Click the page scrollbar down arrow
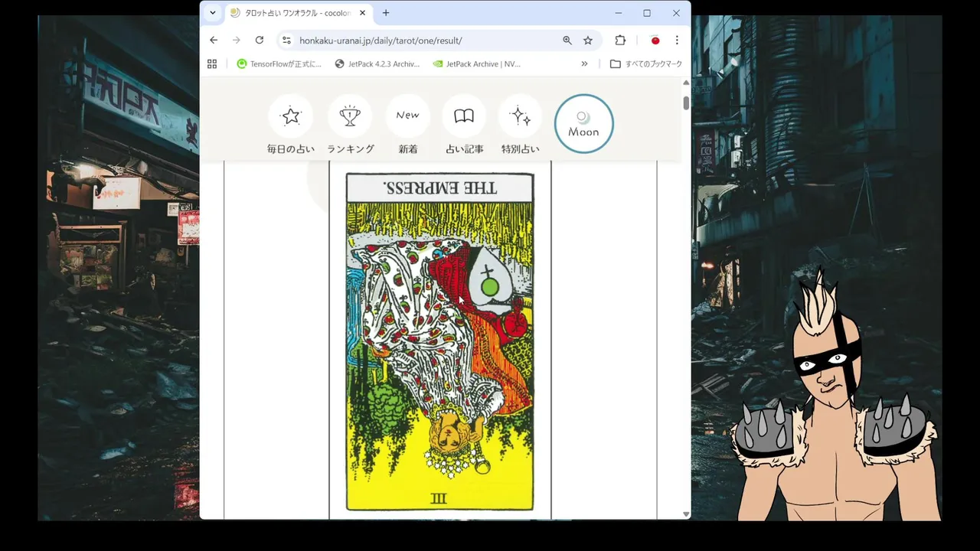 coord(686,514)
